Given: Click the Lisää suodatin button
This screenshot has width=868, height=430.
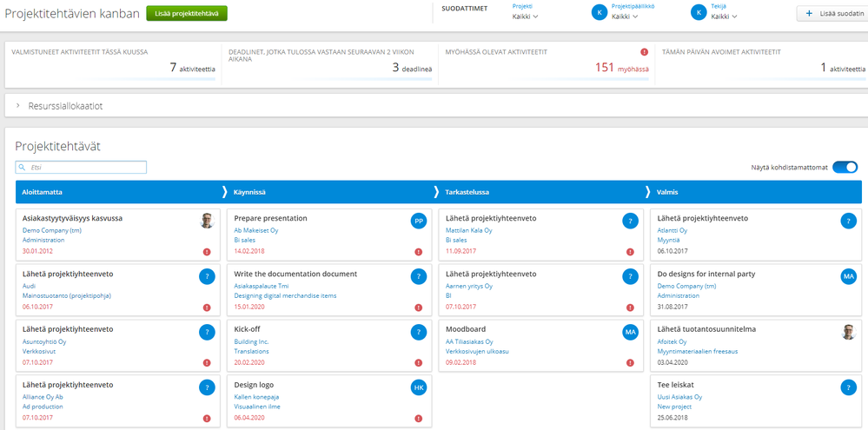Looking at the screenshot, I should click(832, 14).
